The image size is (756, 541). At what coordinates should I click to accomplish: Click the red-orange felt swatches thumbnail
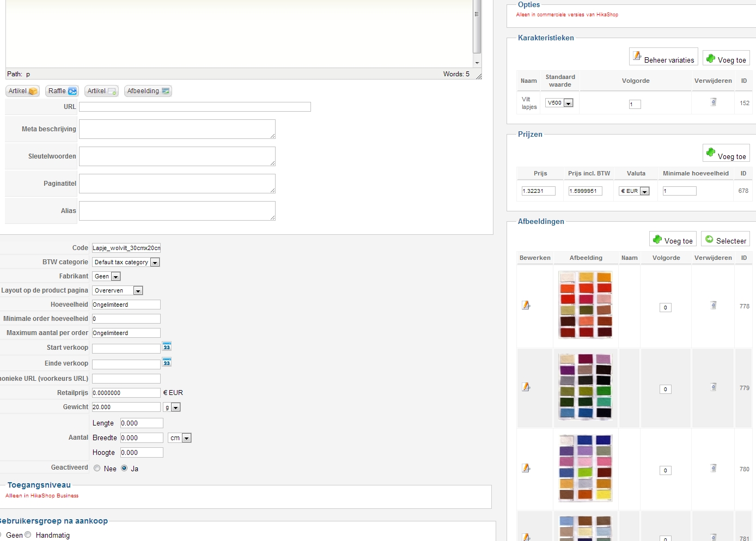586,305
